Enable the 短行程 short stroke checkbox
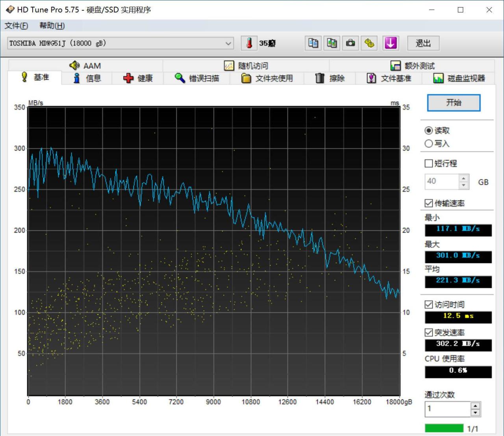This screenshot has width=504, height=436. pyautogui.click(x=429, y=163)
